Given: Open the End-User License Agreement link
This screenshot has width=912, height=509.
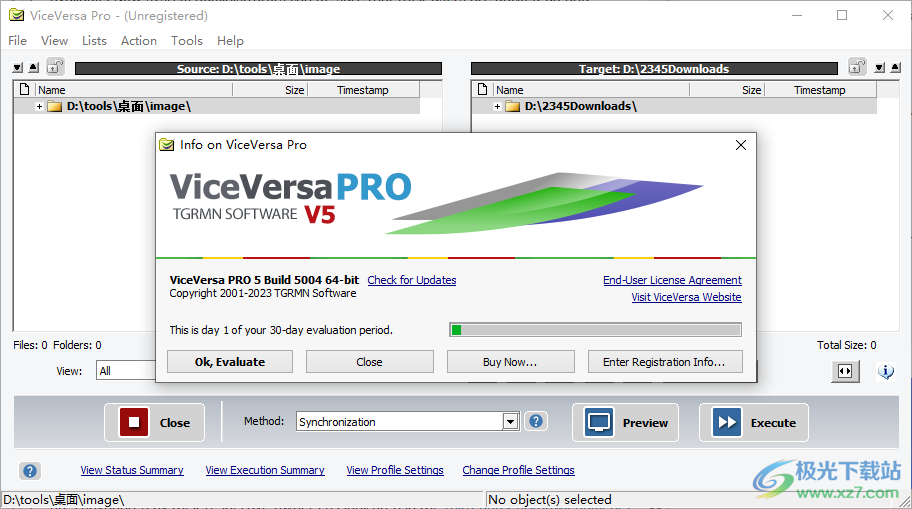Looking at the screenshot, I should (672, 280).
